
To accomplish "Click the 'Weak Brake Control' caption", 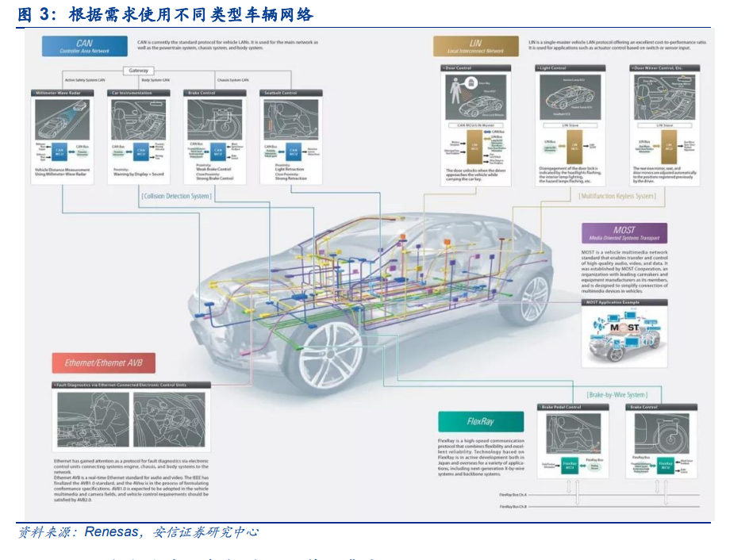I will (213, 170).
